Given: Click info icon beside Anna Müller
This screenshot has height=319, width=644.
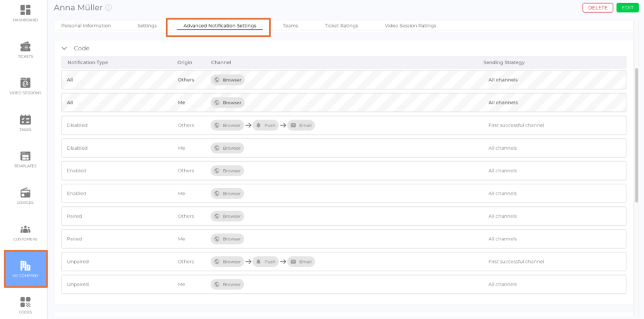Looking at the screenshot, I should (x=109, y=8).
